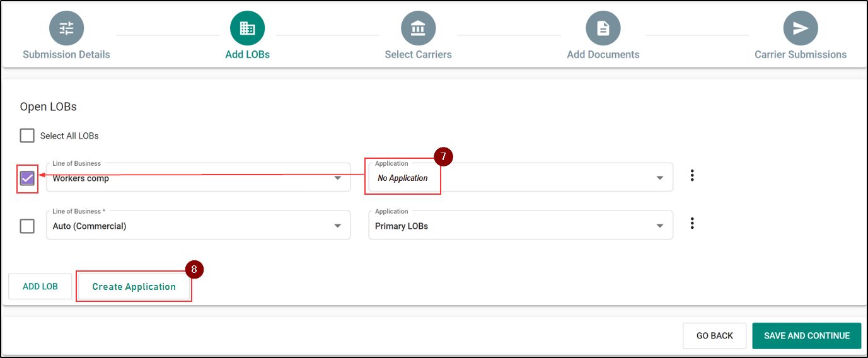Switch to Submission Details step label

pos(66,55)
